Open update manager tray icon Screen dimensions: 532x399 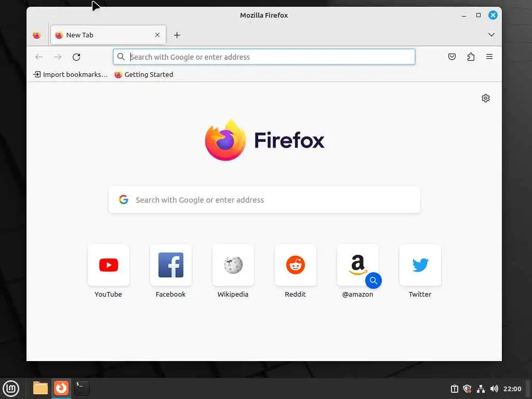tap(454, 389)
